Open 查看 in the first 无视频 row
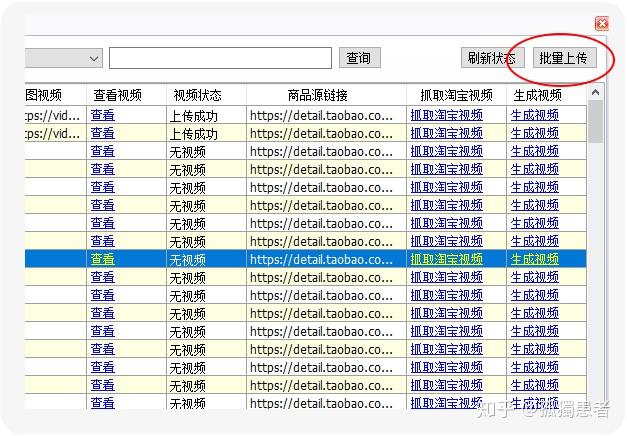The height and width of the screenshot is (436, 627). 102,151
